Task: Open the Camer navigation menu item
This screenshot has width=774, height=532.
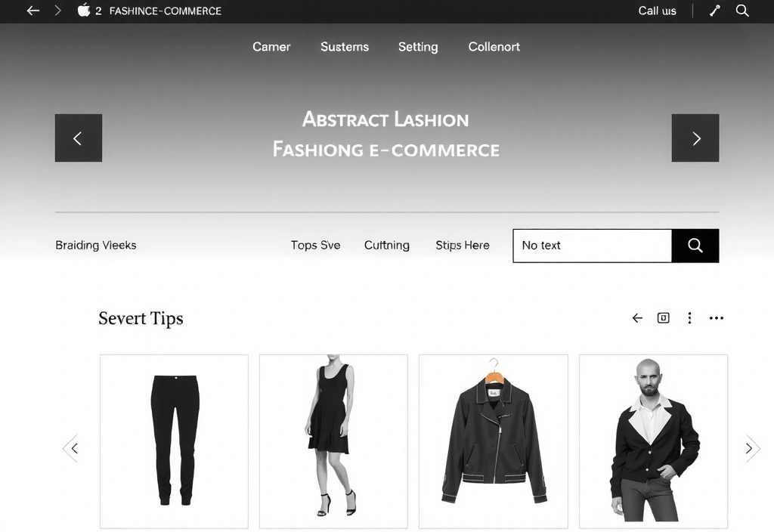Action: (271, 47)
